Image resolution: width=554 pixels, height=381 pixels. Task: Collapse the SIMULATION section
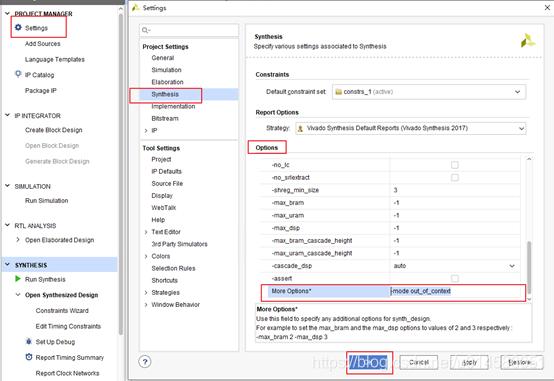click(7, 186)
